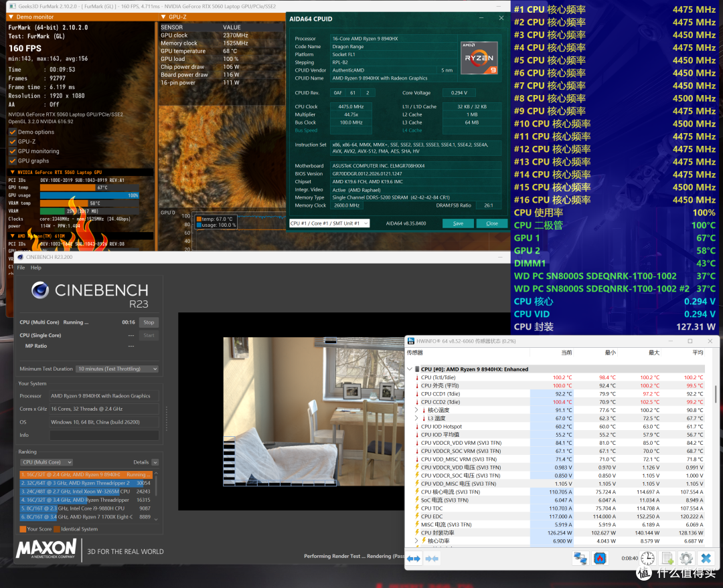This screenshot has width=723, height=588.
Task: Click HWiNFO clock reset timer icon
Action: point(647,559)
